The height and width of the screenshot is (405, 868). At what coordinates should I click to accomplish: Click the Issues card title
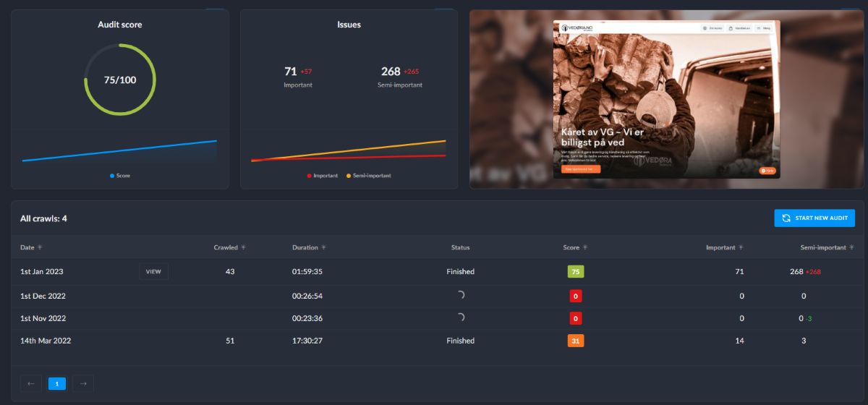click(349, 25)
